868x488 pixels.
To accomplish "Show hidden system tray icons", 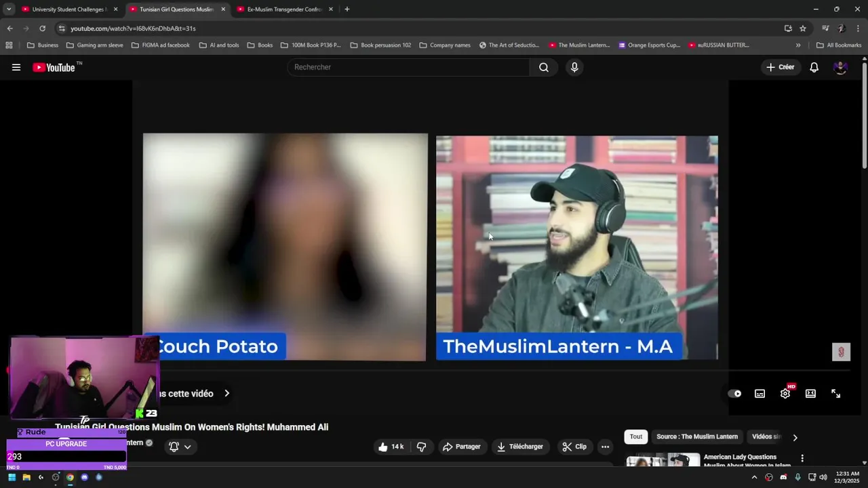I will click(754, 477).
